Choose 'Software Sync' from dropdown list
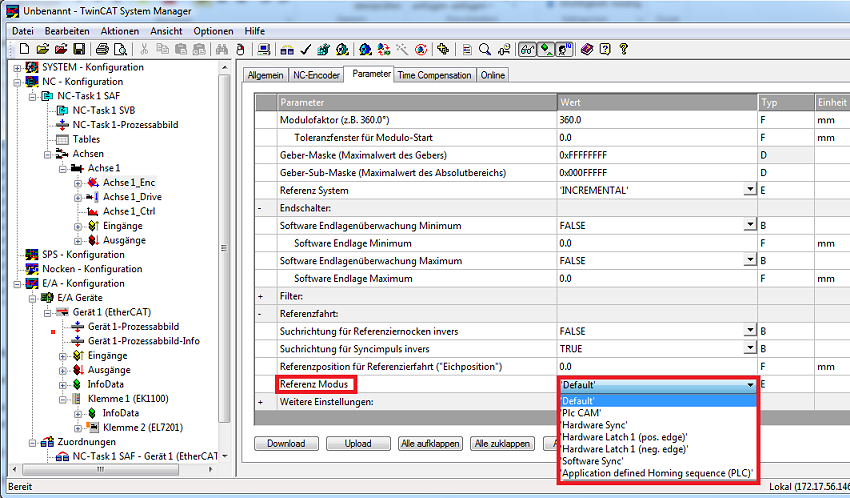The width and height of the screenshot is (850, 498). (658, 461)
